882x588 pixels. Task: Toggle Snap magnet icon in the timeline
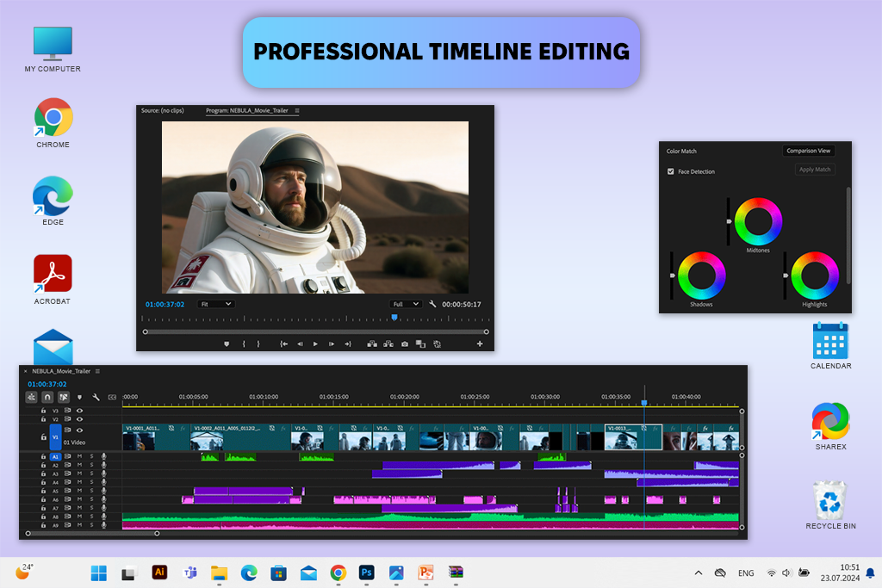[47, 397]
